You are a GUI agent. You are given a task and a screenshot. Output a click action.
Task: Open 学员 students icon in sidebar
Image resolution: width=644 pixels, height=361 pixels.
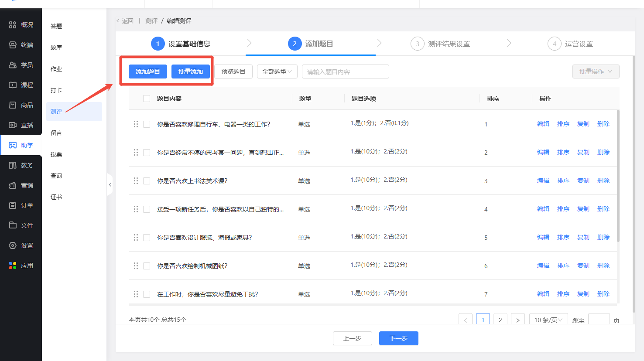click(13, 65)
